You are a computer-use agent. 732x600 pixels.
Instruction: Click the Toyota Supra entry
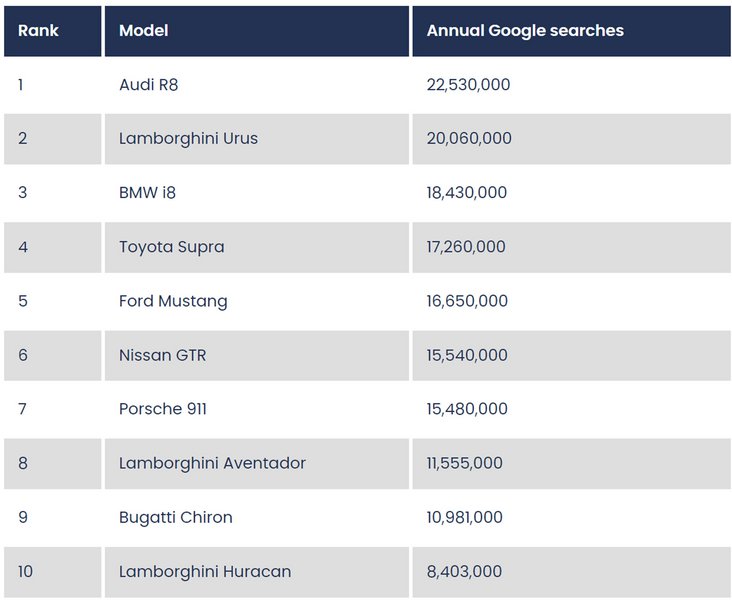(x=171, y=247)
